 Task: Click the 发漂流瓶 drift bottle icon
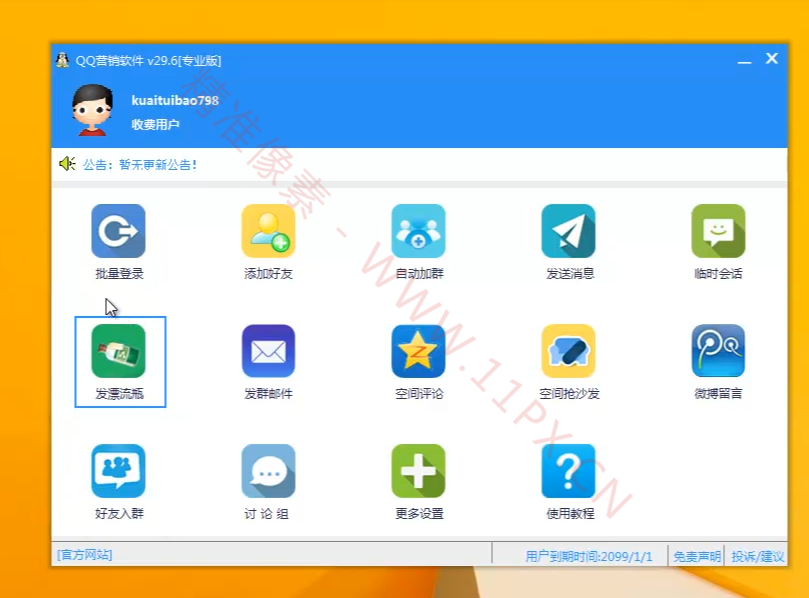coord(118,351)
